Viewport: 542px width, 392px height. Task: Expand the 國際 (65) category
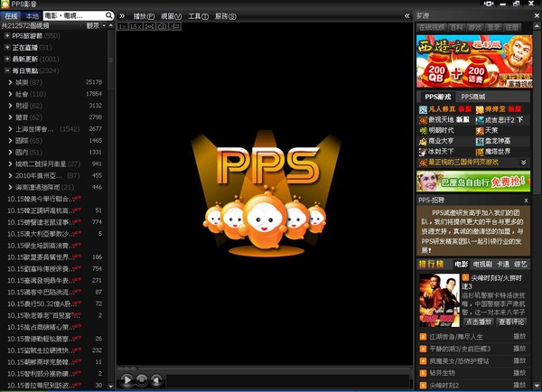(x=10, y=141)
